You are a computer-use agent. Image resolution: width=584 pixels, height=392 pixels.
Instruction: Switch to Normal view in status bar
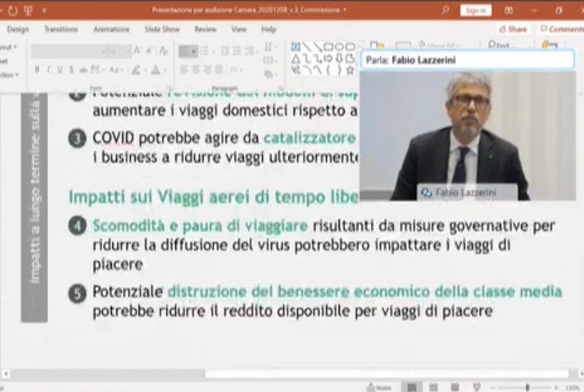[x=412, y=387]
